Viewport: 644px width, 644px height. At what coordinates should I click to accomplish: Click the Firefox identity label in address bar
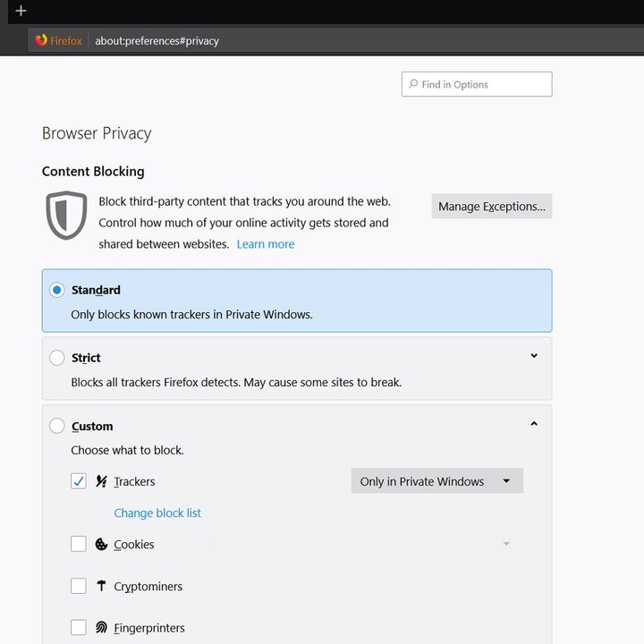click(x=65, y=40)
